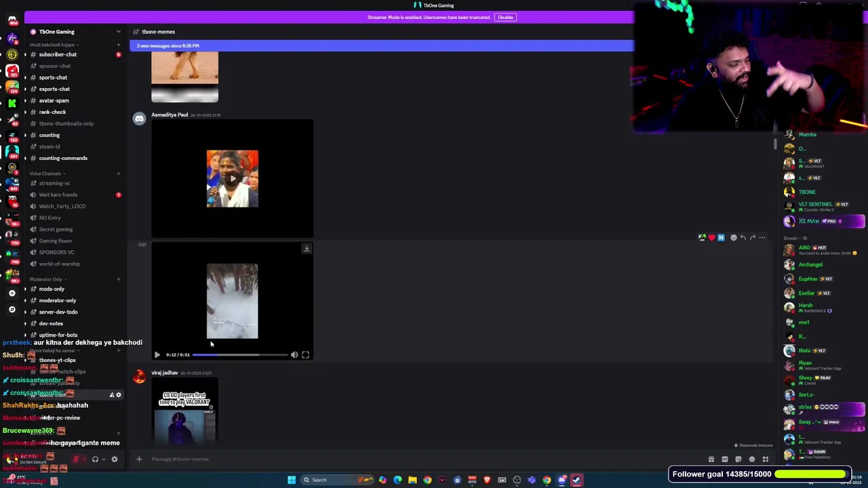Add the N emoji quick reaction
Viewport: 868px width, 488px height.
tap(721, 238)
